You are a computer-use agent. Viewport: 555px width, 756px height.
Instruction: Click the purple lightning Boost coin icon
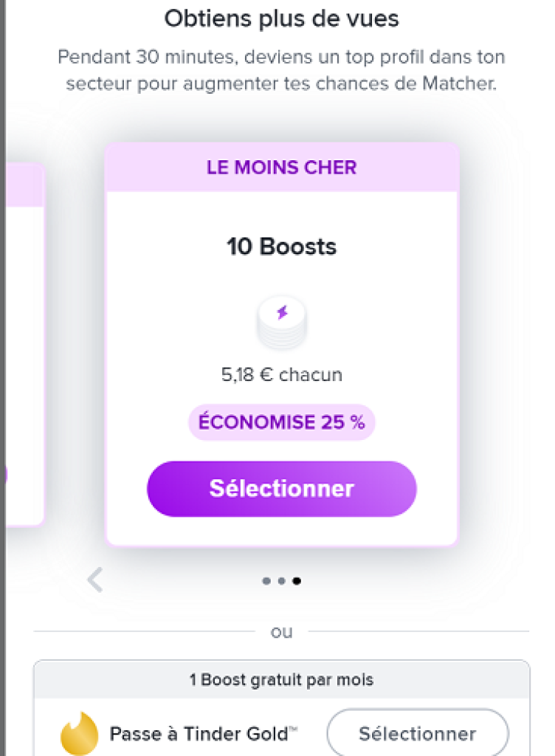tap(282, 323)
